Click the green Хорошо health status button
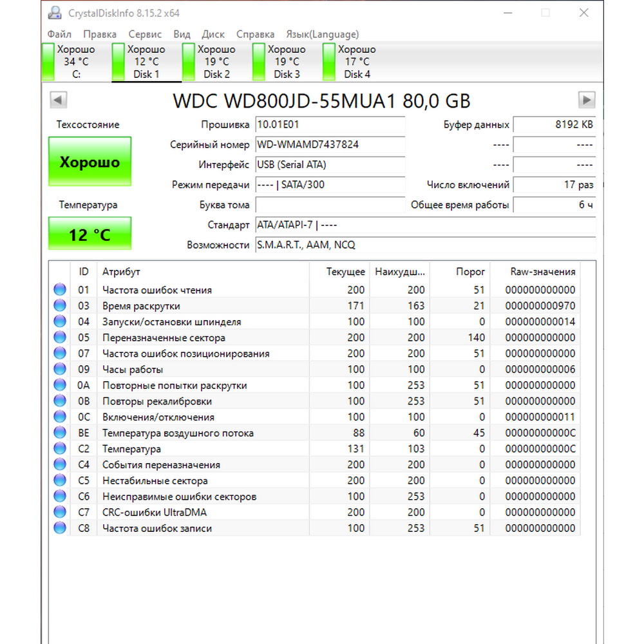Image resolution: width=644 pixels, height=644 pixels. point(90,162)
